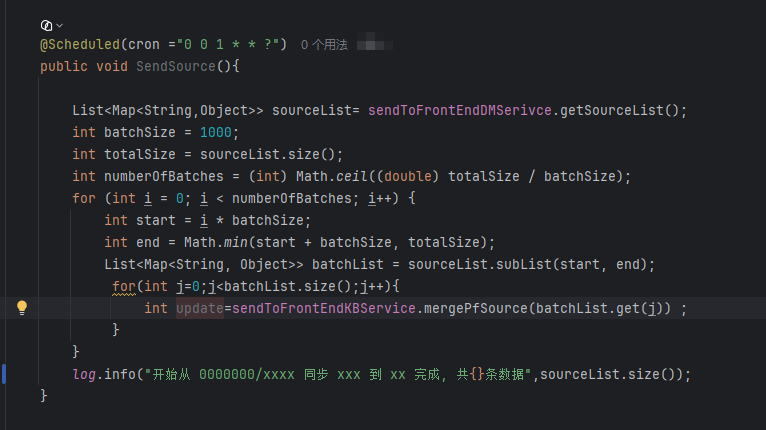Click the underlined inner 'for' keyword
Screen dimensions: 766x430
tap(124, 287)
